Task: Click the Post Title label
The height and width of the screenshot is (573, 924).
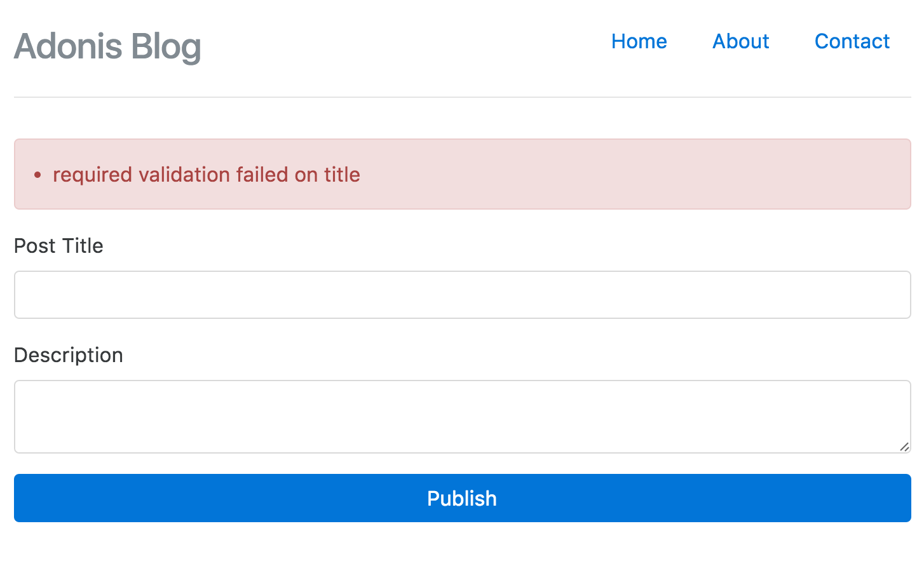Action: point(58,246)
